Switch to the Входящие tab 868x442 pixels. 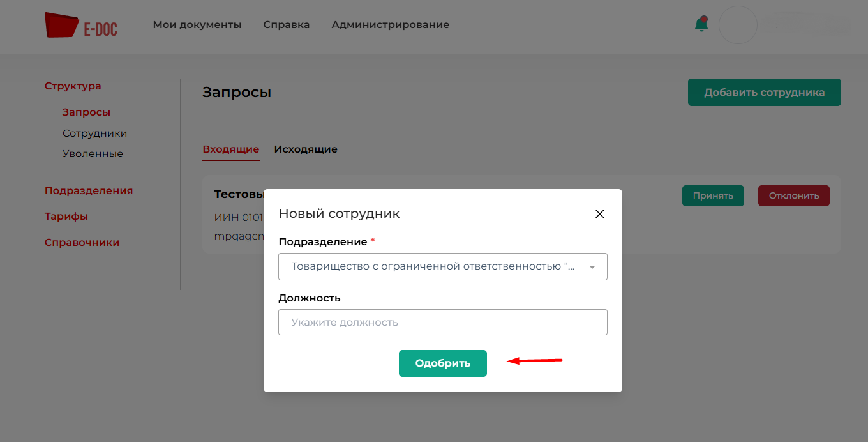tap(230, 149)
